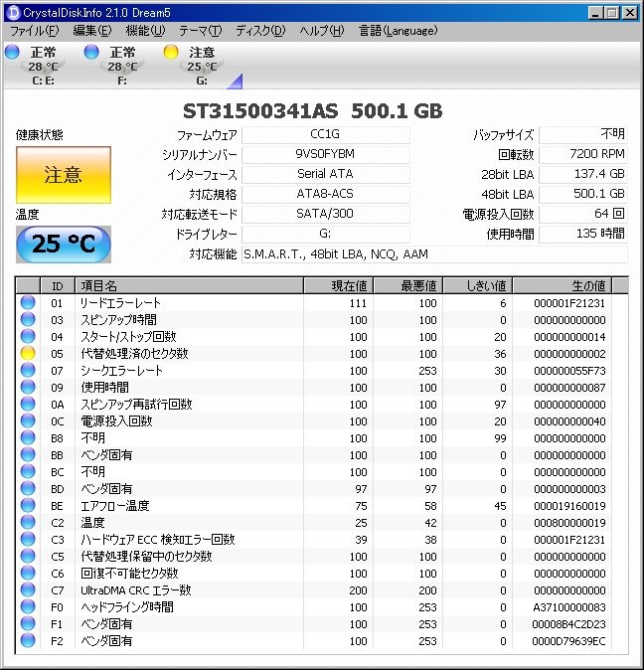The height and width of the screenshot is (670, 644).
Task: Click status orb for ID 0C 電源投入回数 row
Action: [28, 420]
